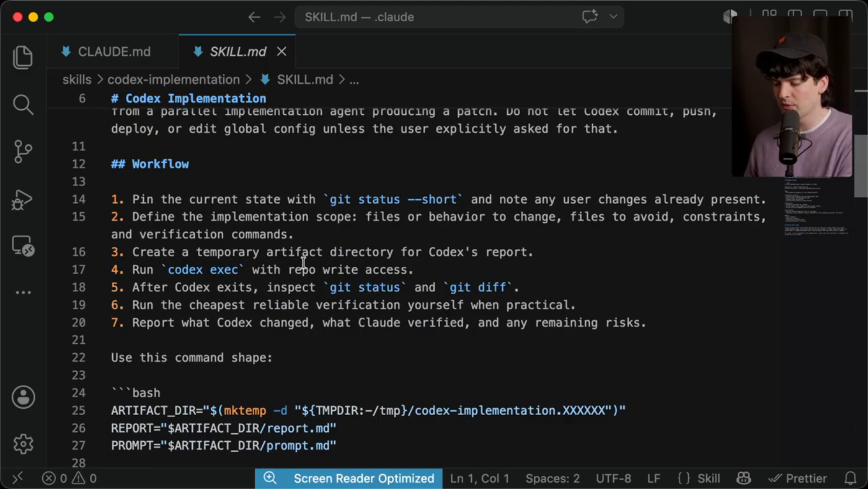Change indentation via Spaces: 2
This screenshot has height=489, width=868.
click(552, 478)
